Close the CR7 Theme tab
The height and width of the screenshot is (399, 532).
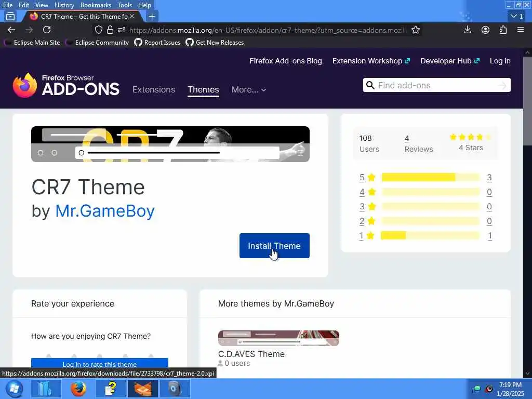[132, 16]
